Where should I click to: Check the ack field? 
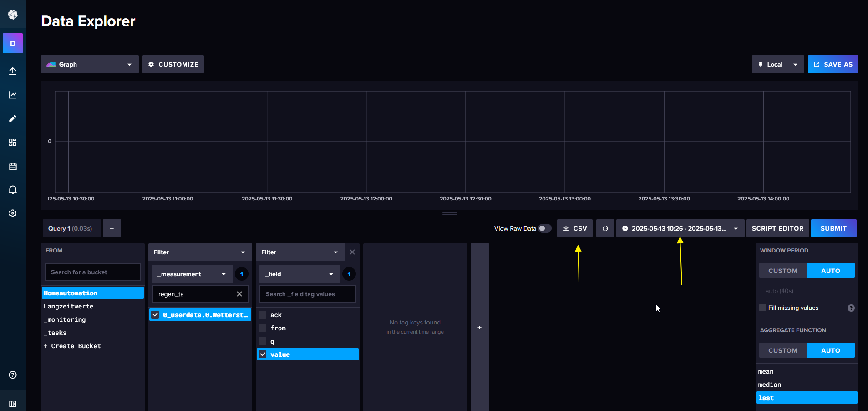(263, 315)
